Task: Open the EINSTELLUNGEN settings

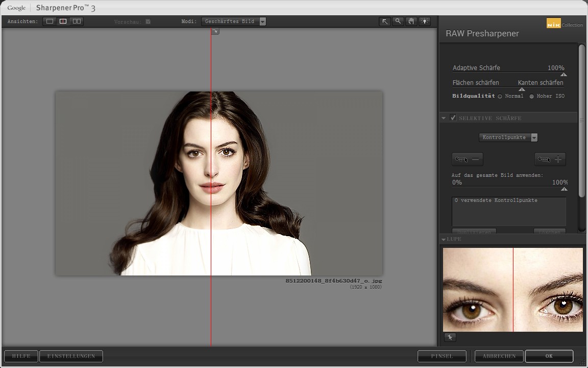Action: [x=71, y=356]
